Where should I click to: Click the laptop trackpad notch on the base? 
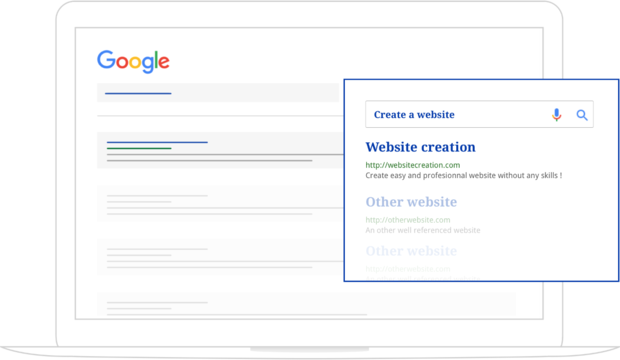pos(310,349)
